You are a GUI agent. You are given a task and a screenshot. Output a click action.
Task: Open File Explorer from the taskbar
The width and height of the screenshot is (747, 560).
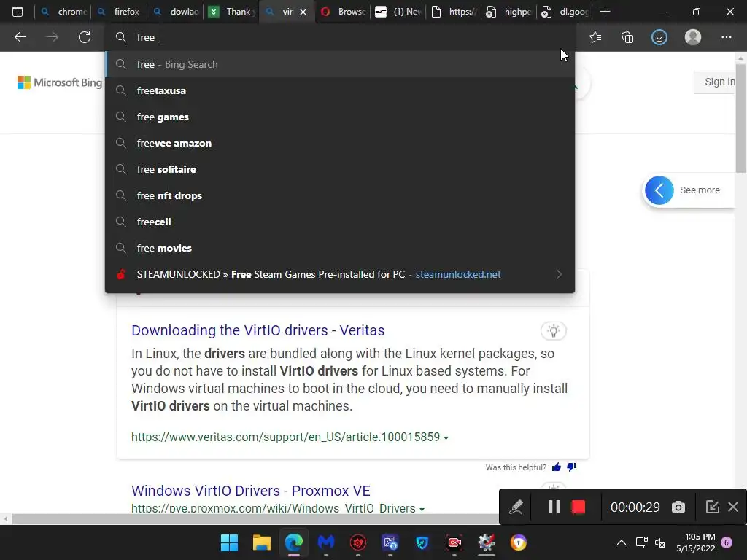pos(262,542)
